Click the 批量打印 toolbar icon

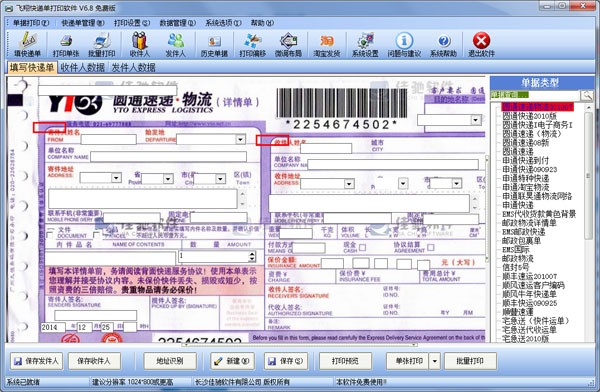point(102,44)
